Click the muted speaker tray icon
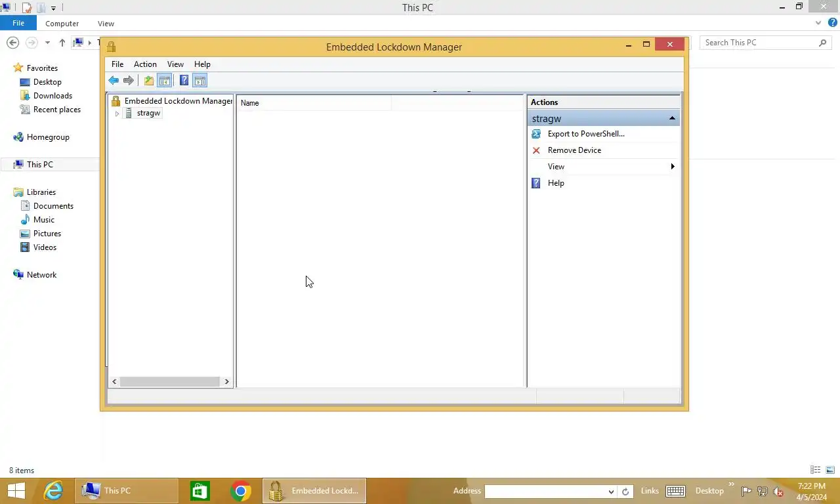Screen dimensions: 840x504 coord(778,491)
